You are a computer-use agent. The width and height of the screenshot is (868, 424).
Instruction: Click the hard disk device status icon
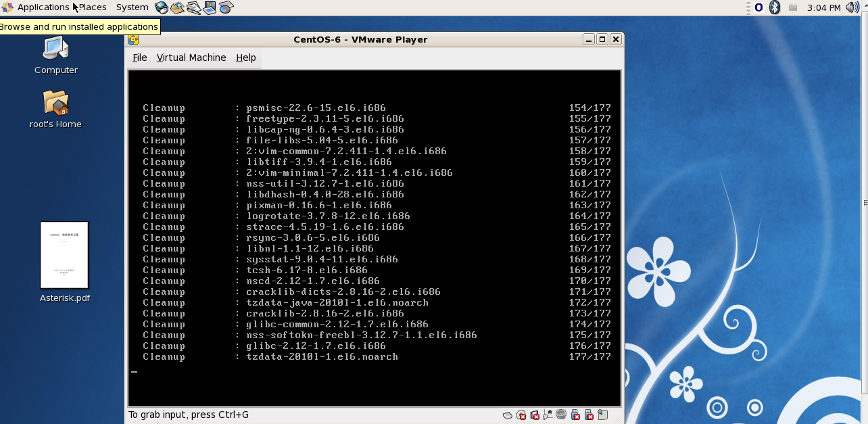point(508,415)
